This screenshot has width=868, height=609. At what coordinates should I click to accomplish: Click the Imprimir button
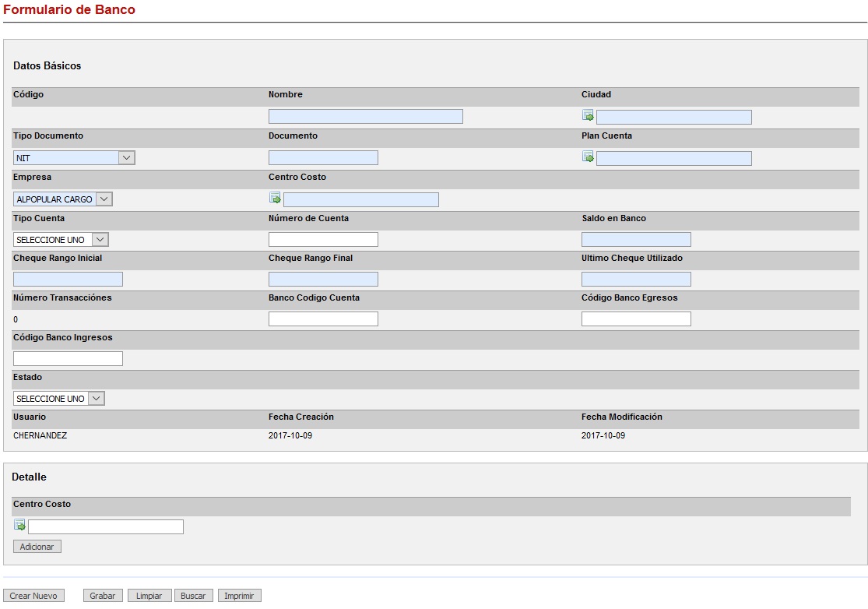click(x=239, y=596)
